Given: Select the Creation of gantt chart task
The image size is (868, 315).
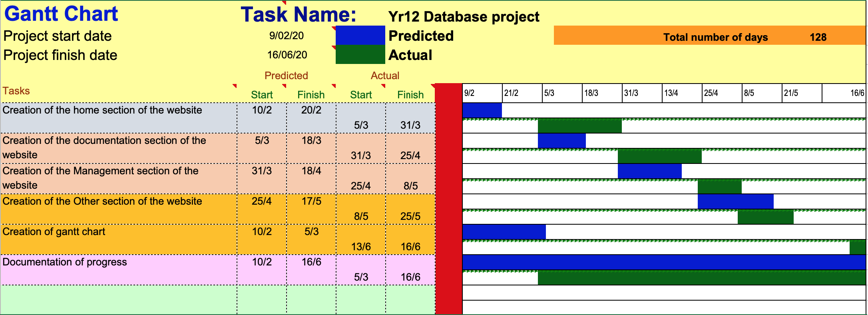Looking at the screenshot, I should click(119, 239).
